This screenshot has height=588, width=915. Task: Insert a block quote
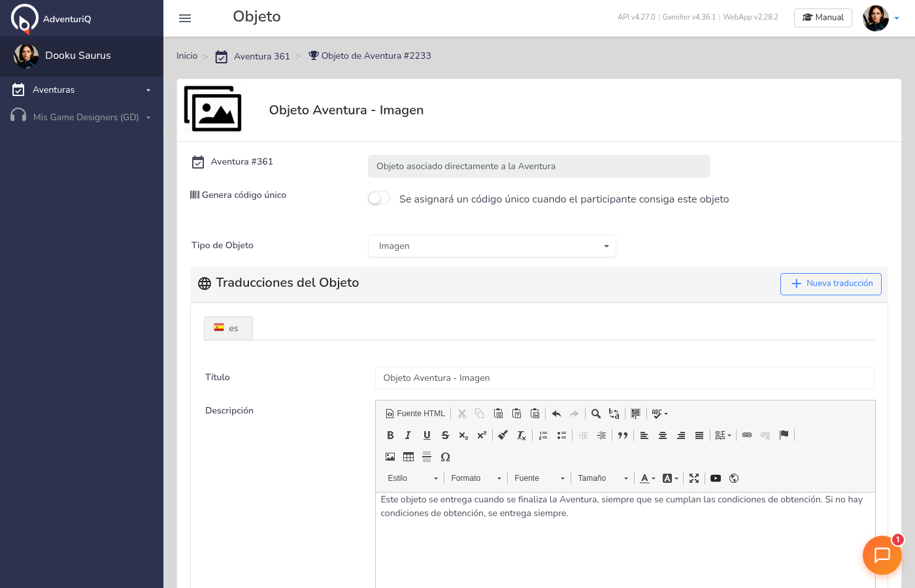[623, 435]
